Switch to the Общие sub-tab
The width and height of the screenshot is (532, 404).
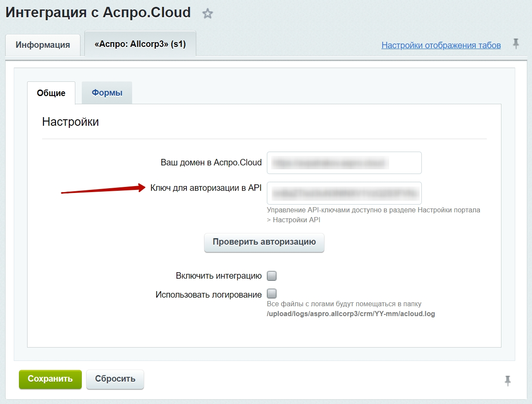51,93
